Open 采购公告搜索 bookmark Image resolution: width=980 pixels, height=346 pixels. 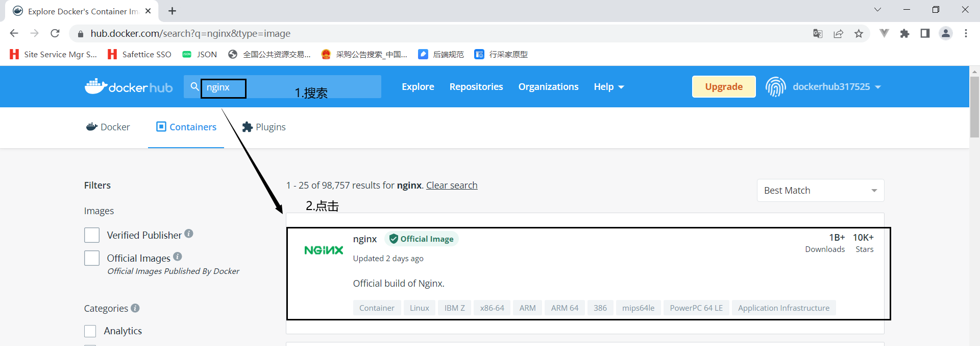pos(364,54)
